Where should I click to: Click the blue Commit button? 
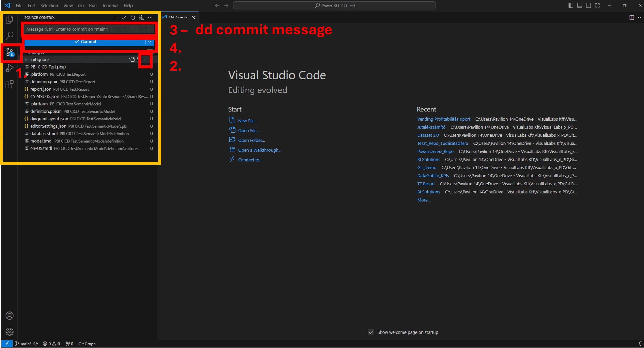[85, 42]
